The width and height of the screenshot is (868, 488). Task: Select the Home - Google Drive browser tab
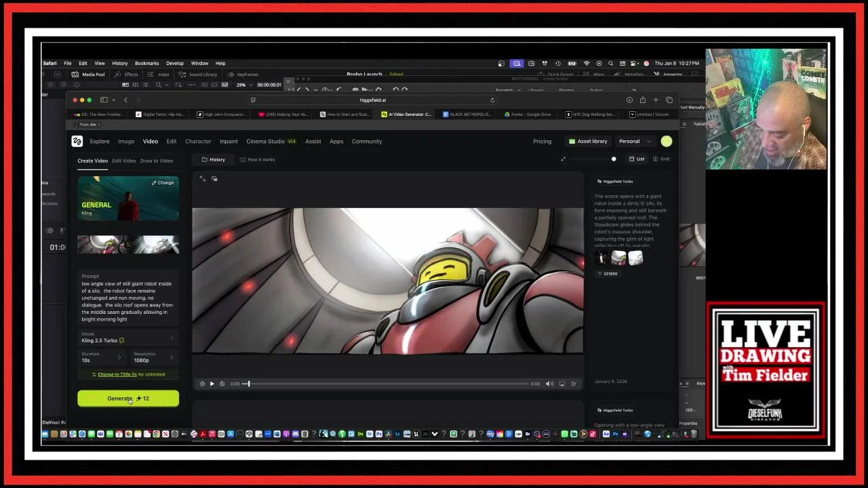pyautogui.click(x=528, y=115)
